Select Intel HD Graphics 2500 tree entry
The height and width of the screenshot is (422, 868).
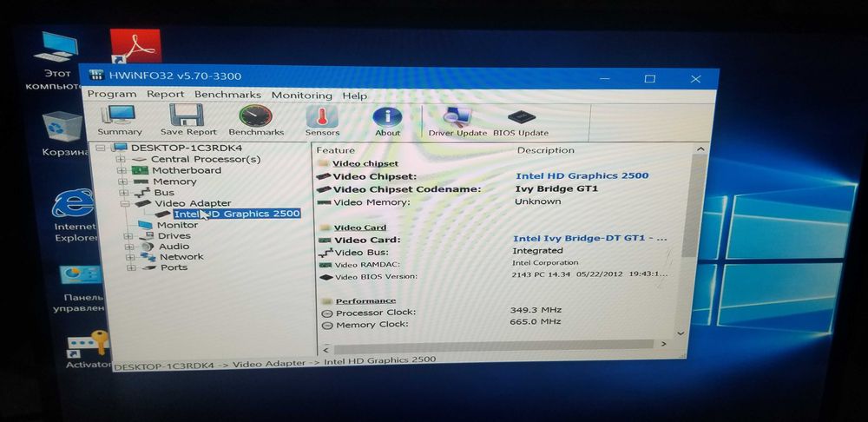pos(237,214)
